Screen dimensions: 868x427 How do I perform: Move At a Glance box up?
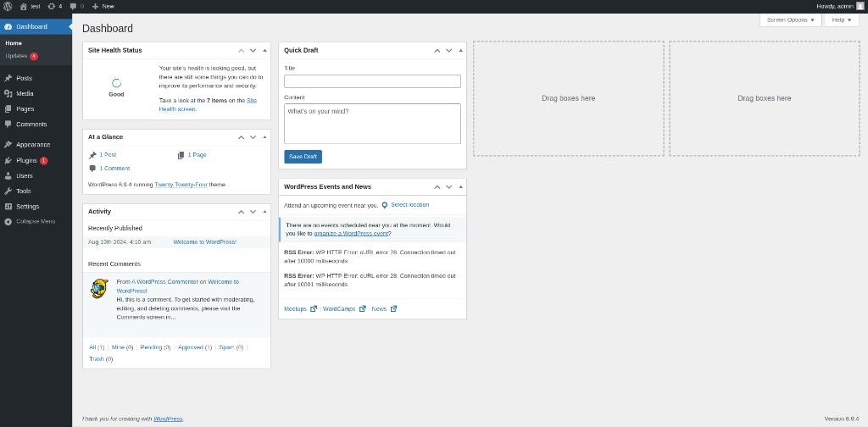[242, 137]
